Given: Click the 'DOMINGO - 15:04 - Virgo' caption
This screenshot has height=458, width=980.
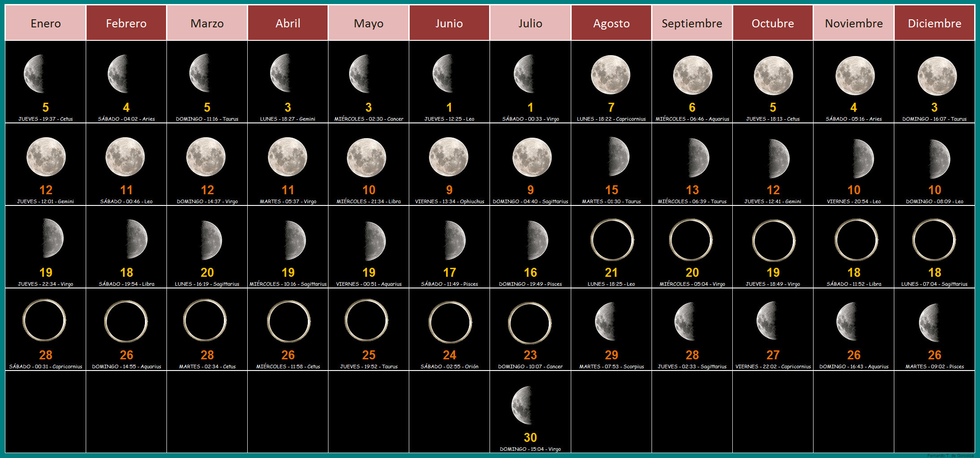Looking at the screenshot, I should click(530, 449).
